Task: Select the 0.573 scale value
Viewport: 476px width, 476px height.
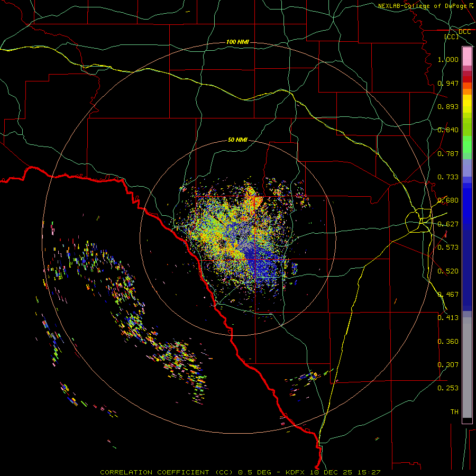Action: (x=448, y=248)
